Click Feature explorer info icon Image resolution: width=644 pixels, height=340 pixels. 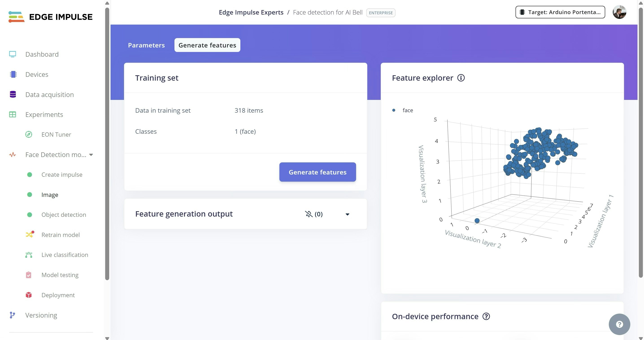[x=461, y=78]
